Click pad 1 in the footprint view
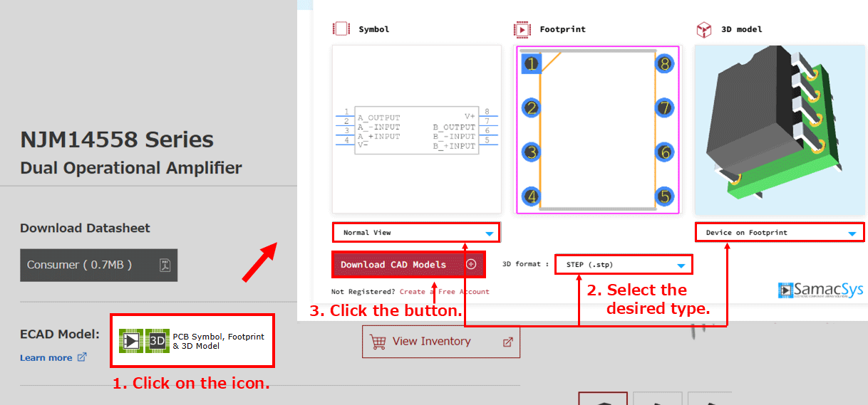The image size is (868, 405). click(x=532, y=64)
